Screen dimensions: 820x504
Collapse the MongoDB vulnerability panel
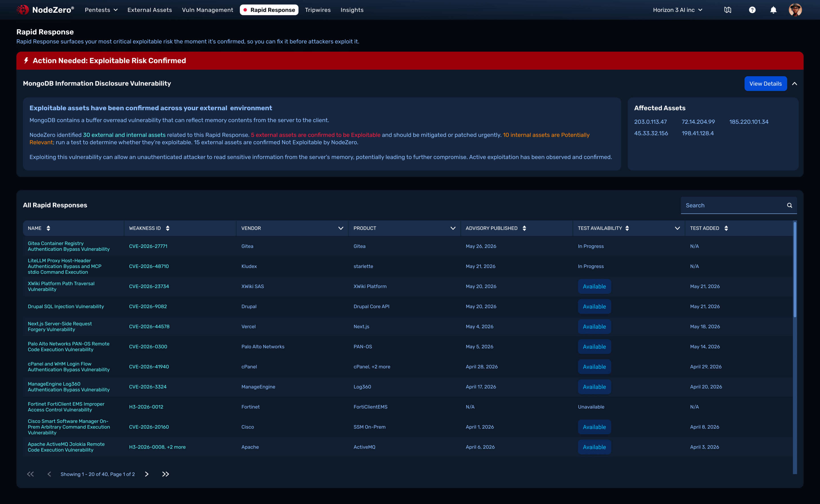795,84
